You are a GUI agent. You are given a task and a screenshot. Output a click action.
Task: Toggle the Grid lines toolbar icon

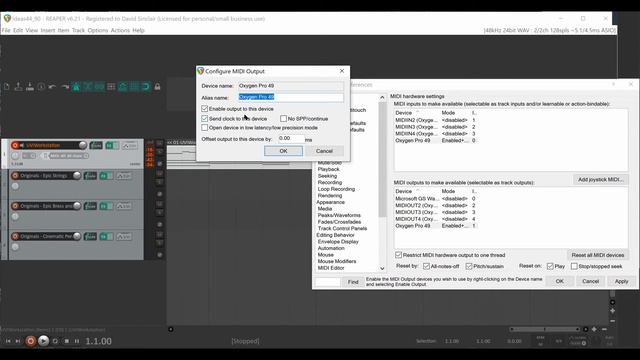134,87
